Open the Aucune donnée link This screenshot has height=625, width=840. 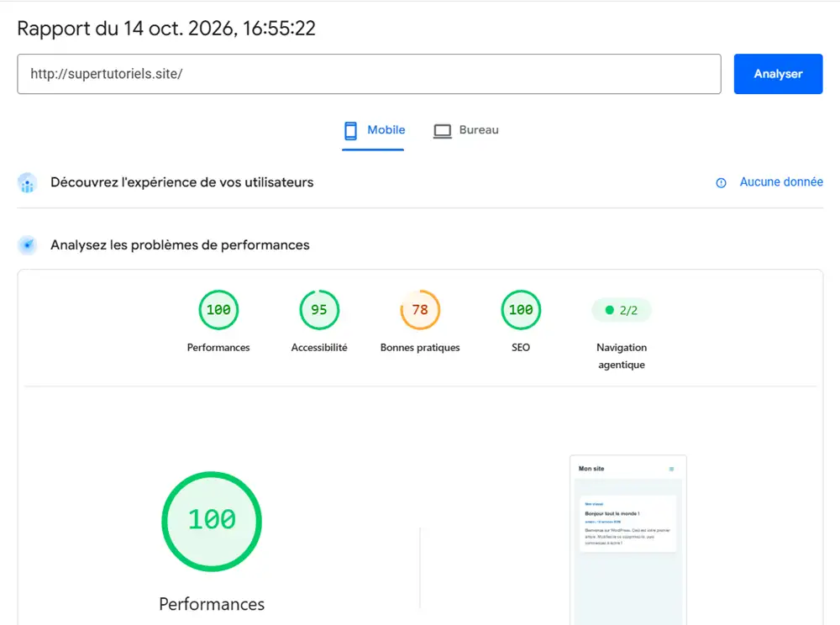(781, 182)
